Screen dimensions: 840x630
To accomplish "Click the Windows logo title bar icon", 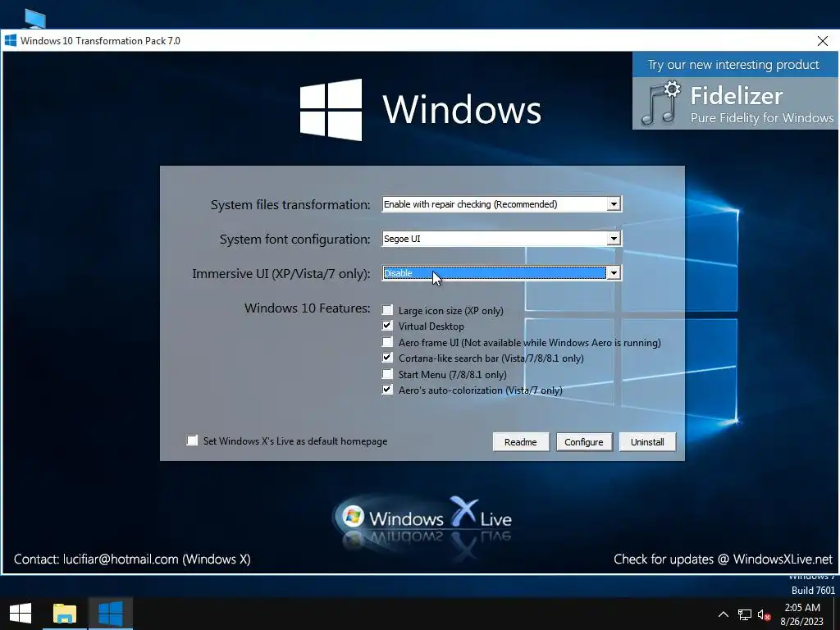I will 10,41.
